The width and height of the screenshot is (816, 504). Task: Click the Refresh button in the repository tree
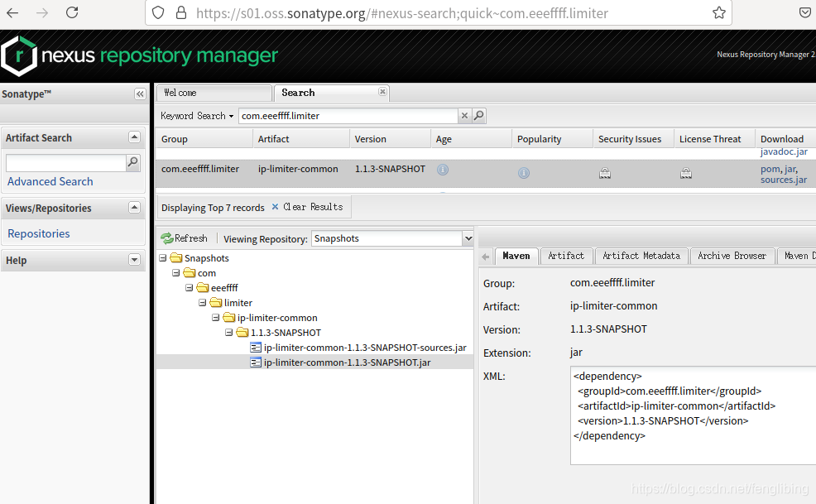[185, 238]
